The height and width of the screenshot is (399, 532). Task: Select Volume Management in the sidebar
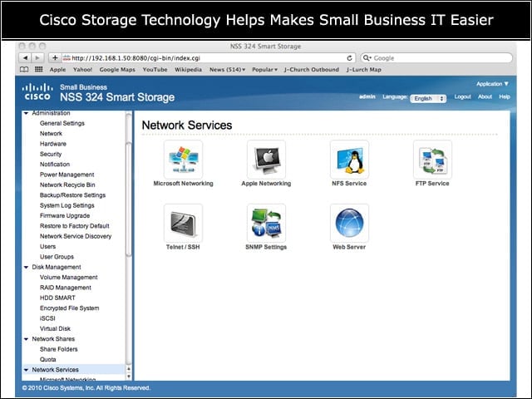tap(68, 278)
